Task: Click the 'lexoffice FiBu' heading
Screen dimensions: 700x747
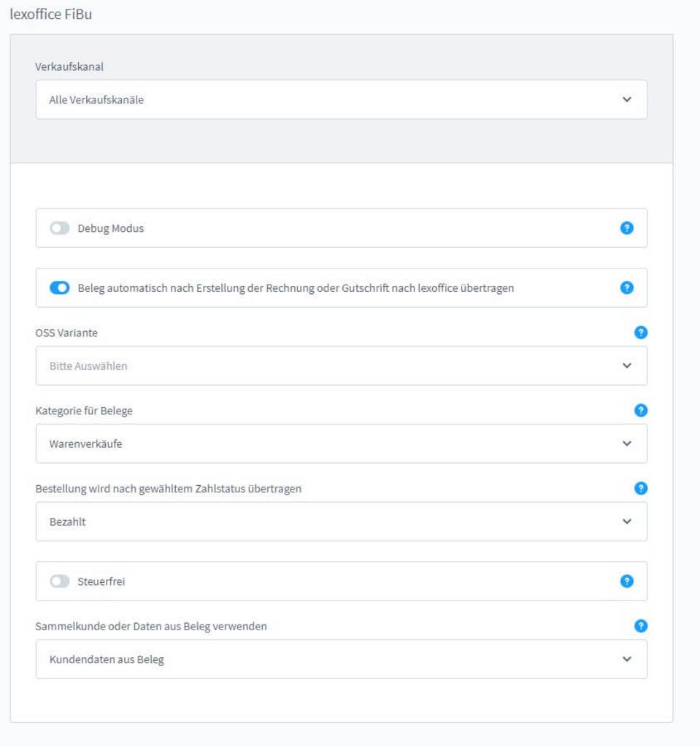Action: [x=51, y=14]
